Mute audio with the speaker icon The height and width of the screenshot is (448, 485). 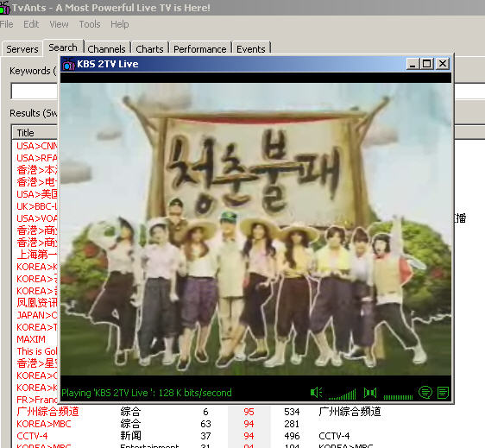[x=316, y=393]
